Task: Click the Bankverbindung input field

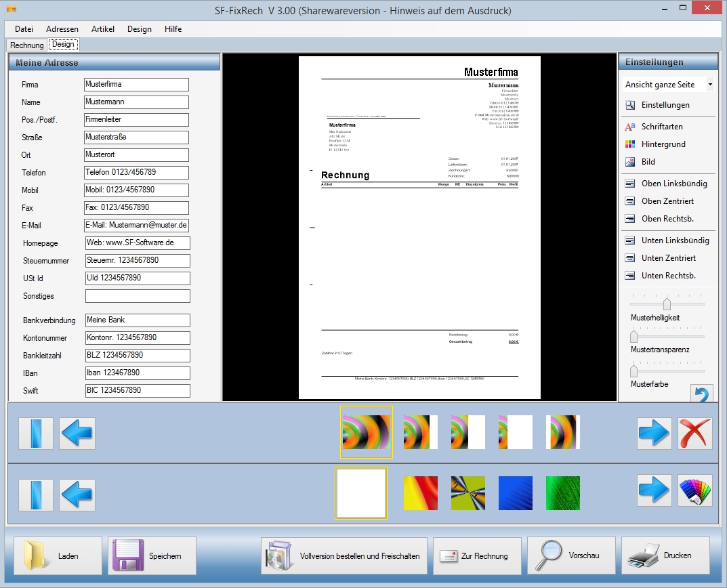Action: coord(138,320)
